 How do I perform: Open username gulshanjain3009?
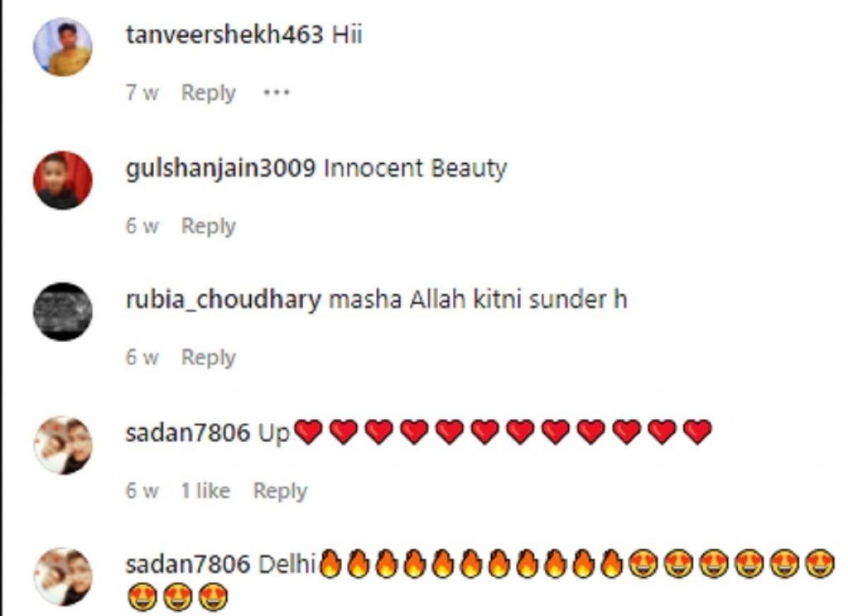tap(220, 168)
